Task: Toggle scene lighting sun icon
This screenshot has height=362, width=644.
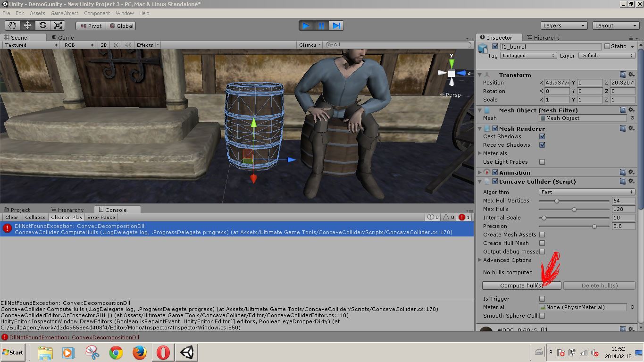Action: [116, 45]
